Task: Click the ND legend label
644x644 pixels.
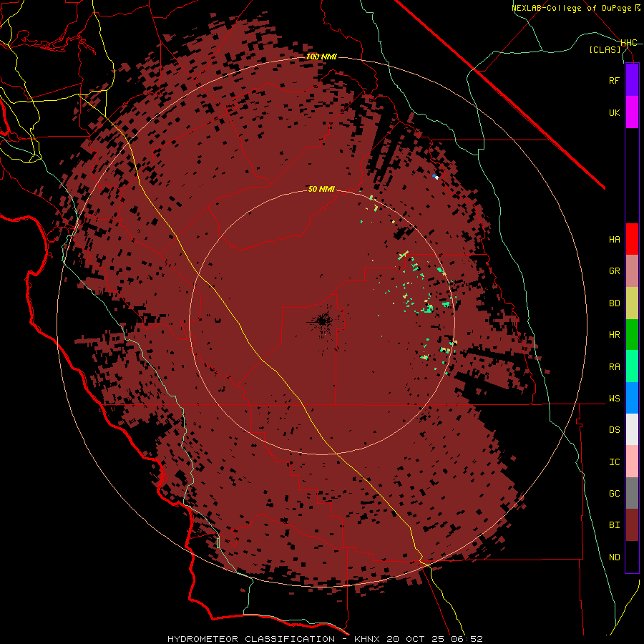Action: [x=614, y=557]
